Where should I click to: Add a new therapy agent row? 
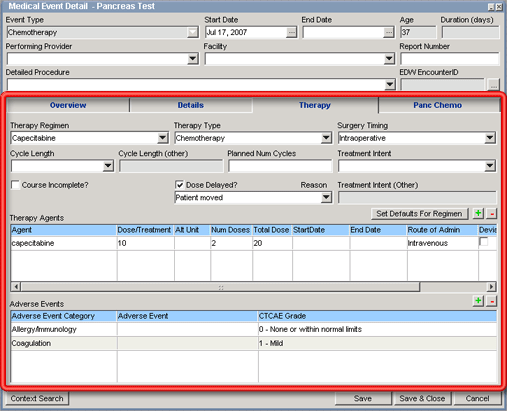(478, 213)
